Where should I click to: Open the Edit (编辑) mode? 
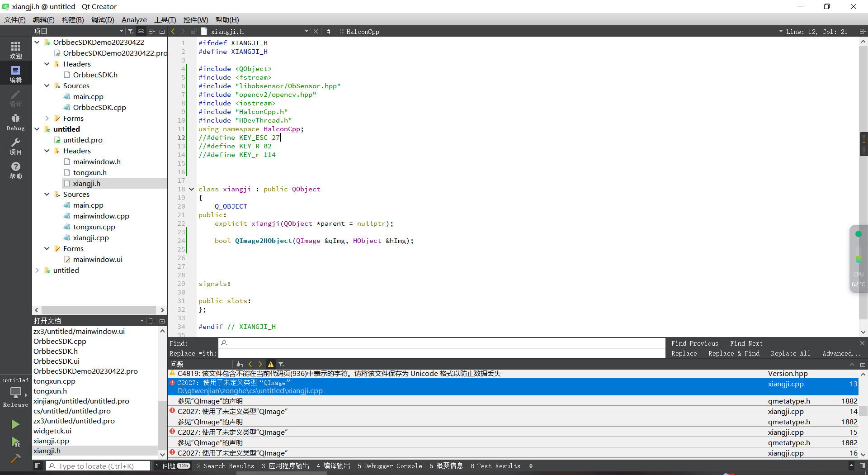coord(16,74)
